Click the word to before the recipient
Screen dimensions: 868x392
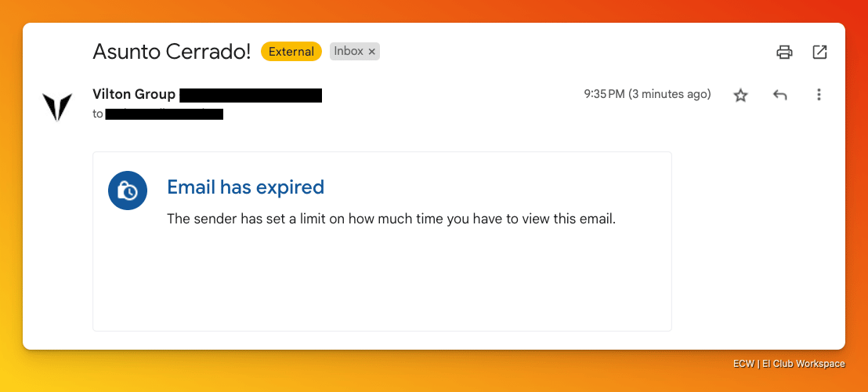pos(98,114)
